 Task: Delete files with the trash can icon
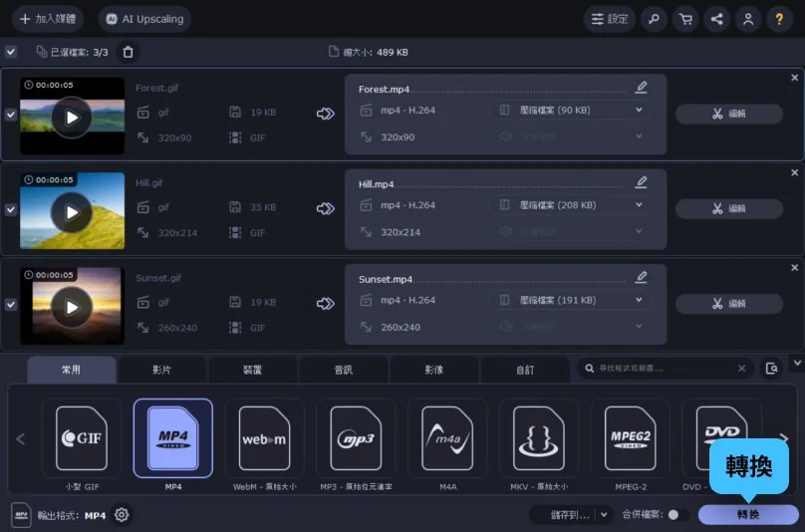click(x=127, y=52)
